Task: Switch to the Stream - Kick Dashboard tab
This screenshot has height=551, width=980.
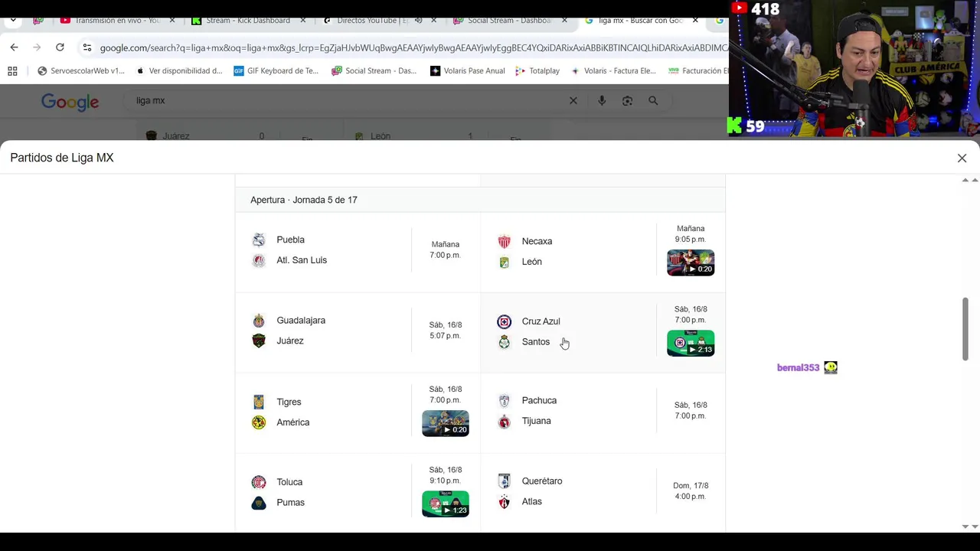Action: [x=248, y=21]
